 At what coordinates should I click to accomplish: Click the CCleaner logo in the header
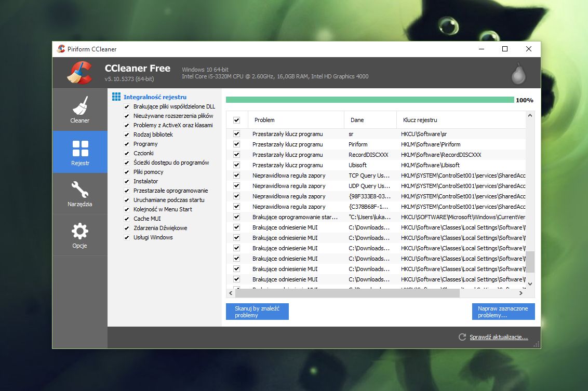point(80,73)
